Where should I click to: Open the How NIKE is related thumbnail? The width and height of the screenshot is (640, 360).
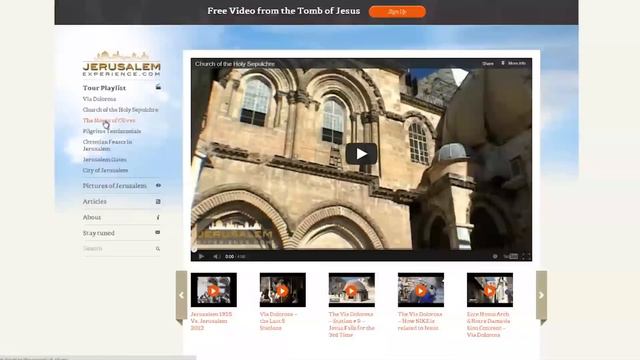coord(421,290)
